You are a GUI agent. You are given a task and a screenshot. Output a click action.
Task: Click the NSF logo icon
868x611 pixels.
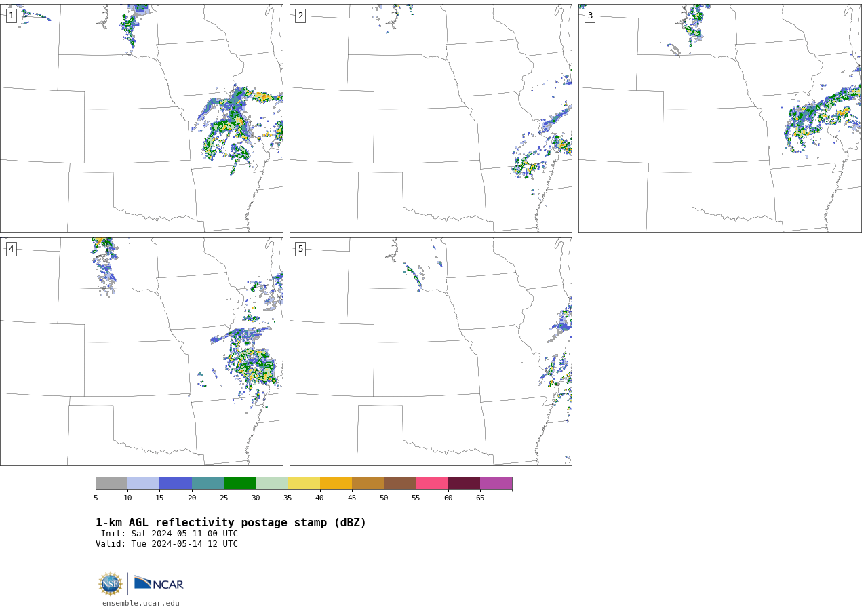pos(111,584)
